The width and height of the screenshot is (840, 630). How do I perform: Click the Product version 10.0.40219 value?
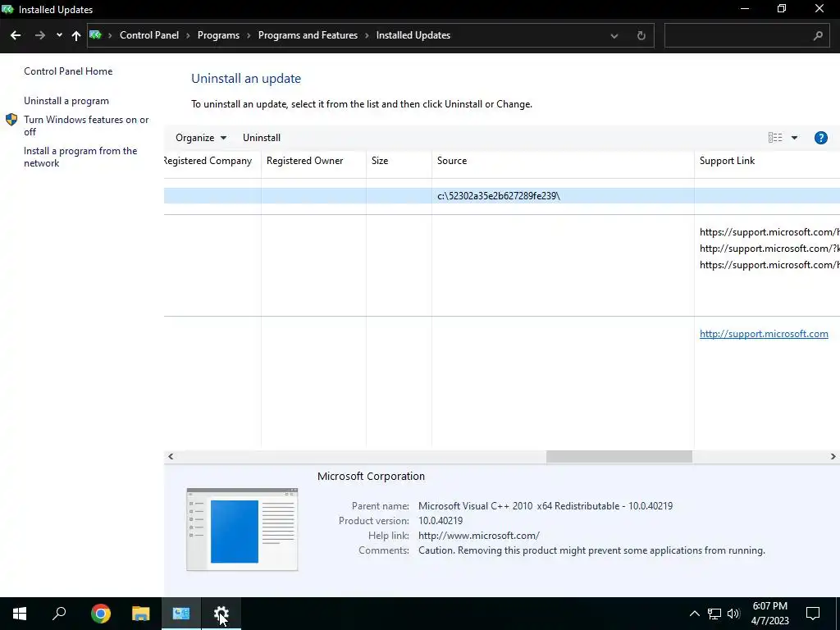[440, 521]
